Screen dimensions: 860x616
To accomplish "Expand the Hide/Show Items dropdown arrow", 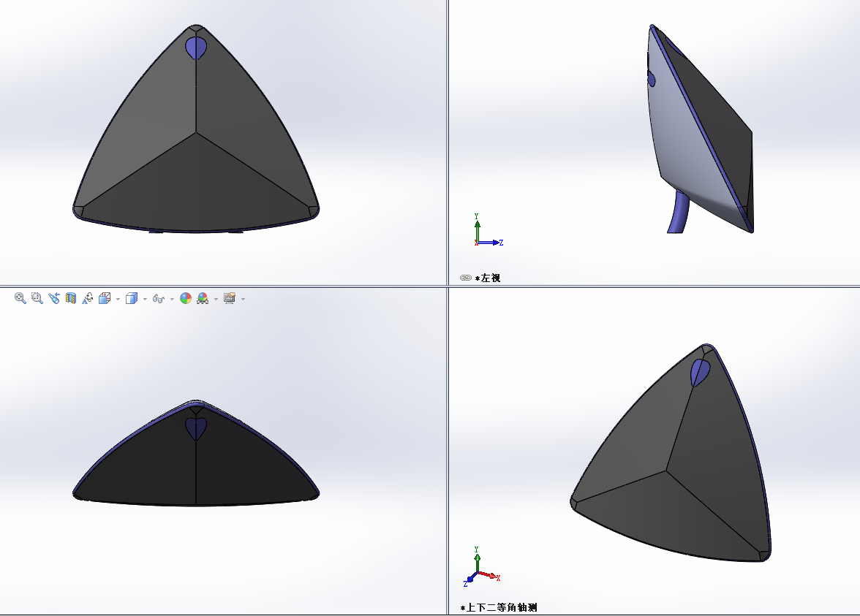I will pyautogui.click(x=172, y=299).
